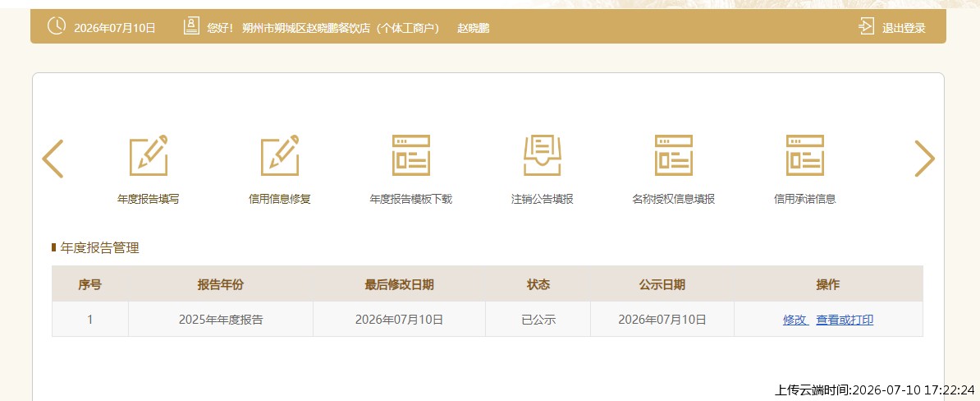Open the 年度报告填写 icon
This screenshot has height=401, width=980.
148,155
